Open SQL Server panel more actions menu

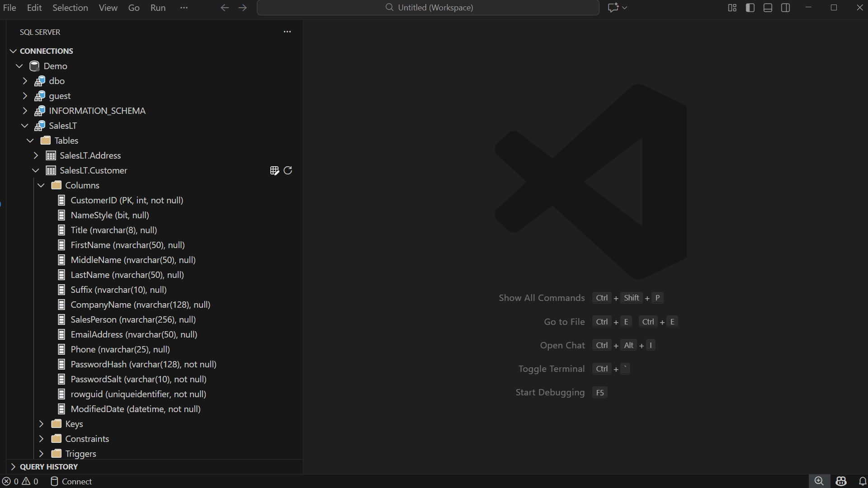coord(287,32)
